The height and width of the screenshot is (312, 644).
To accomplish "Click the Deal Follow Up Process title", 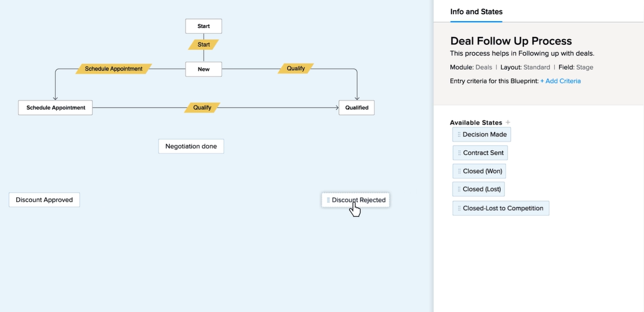I will [511, 41].
